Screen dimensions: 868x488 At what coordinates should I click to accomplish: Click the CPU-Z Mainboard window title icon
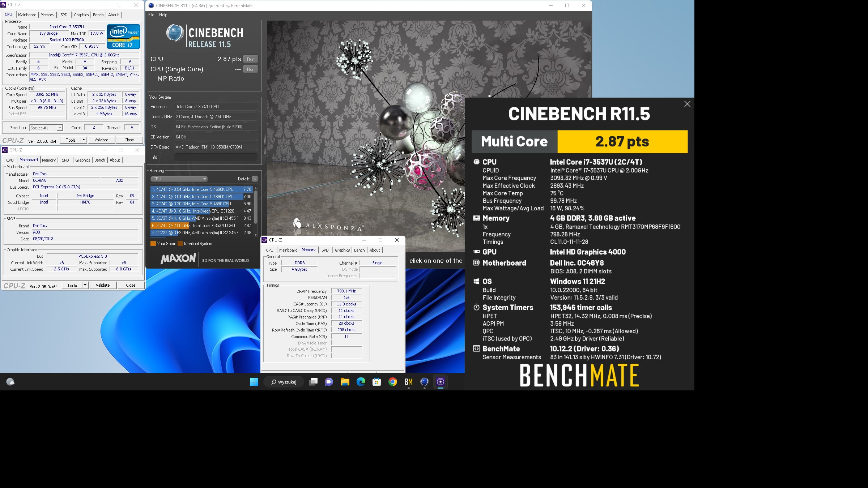(x=5, y=150)
